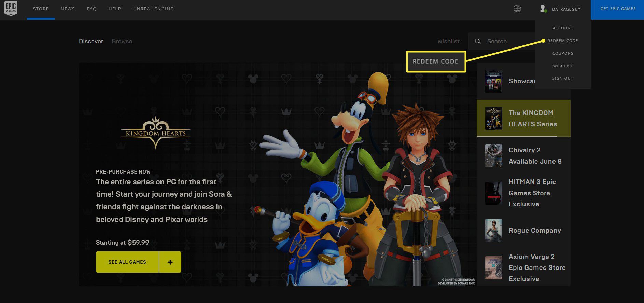
Task: Select Rogue Company carousel item
Action: pyautogui.click(x=523, y=230)
